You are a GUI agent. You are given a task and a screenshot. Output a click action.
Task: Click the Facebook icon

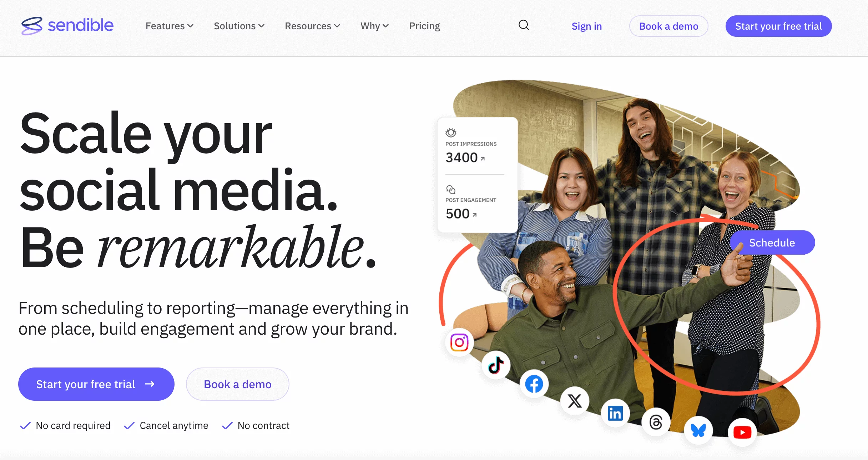(534, 384)
